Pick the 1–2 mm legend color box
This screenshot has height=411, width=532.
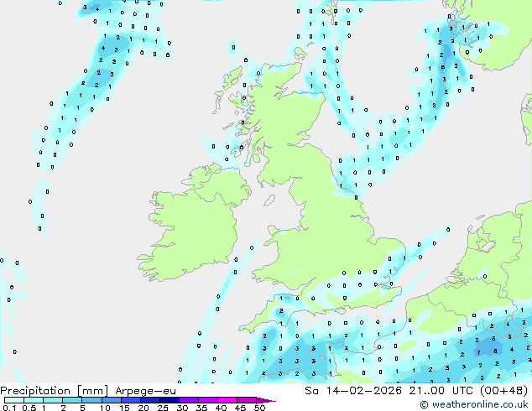click(53, 400)
